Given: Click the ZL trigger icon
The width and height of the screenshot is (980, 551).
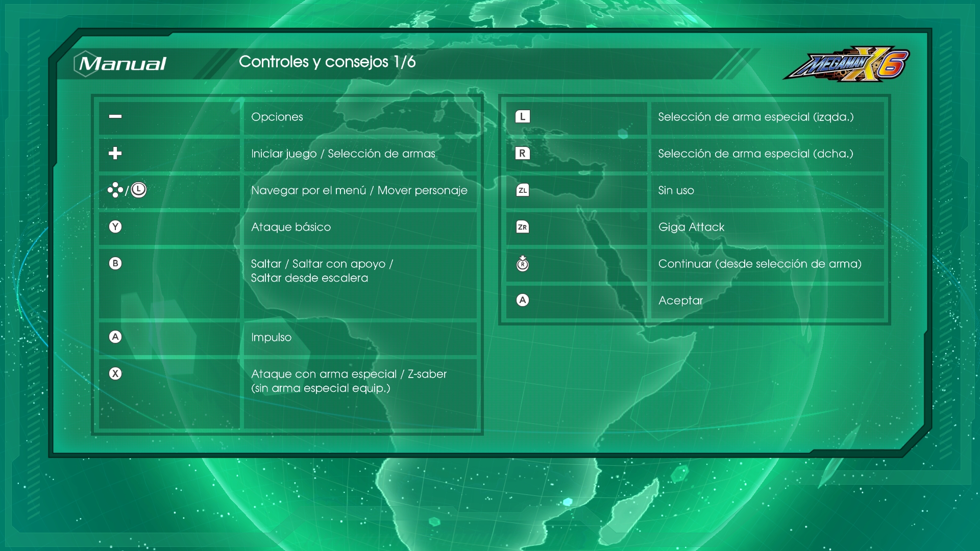Looking at the screenshot, I should [522, 190].
